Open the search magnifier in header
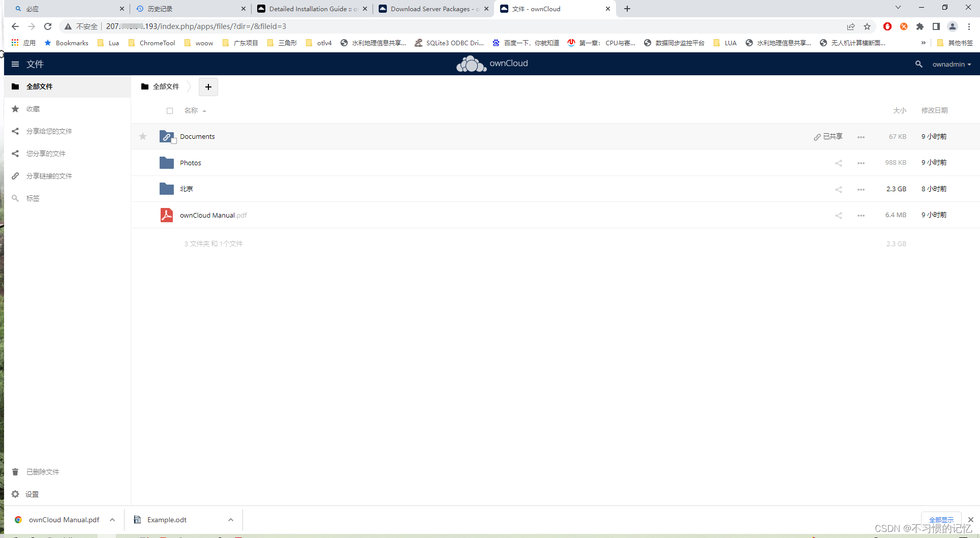Viewport: 980px width, 538px height. click(x=918, y=64)
